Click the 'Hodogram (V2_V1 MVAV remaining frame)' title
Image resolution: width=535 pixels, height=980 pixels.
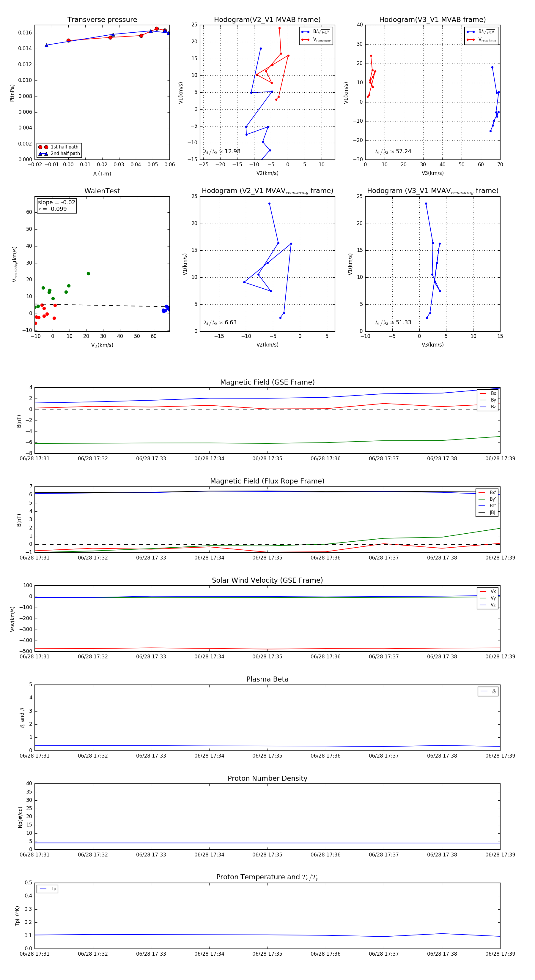click(x=267, y=191)
